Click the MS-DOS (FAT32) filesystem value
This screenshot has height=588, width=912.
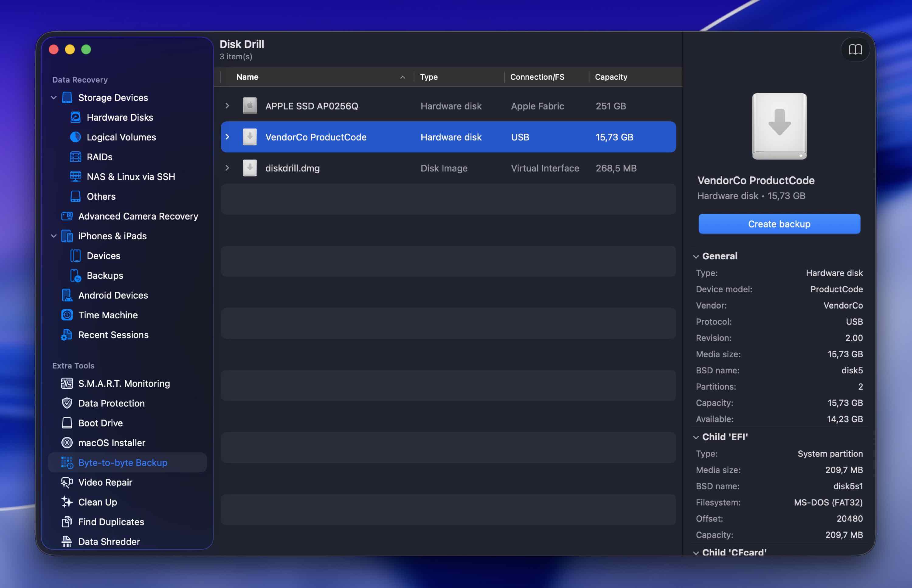(828, 503)
